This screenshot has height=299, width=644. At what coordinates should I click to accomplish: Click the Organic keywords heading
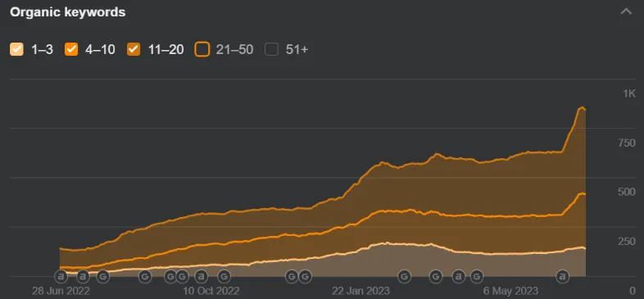point(68,12)
